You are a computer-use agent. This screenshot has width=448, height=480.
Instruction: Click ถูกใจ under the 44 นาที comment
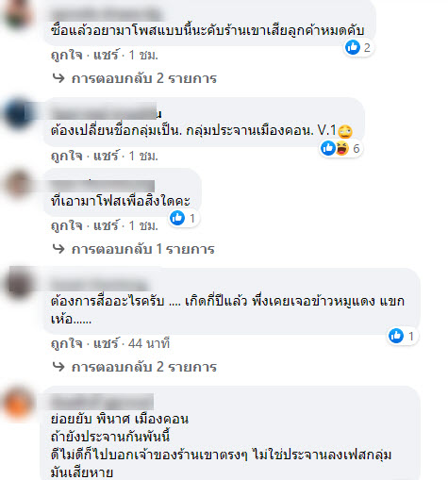tap(67, 343)
